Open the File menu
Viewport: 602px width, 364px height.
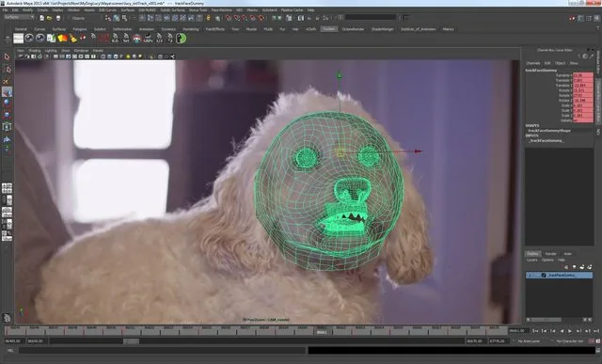[x=5, y=10]
